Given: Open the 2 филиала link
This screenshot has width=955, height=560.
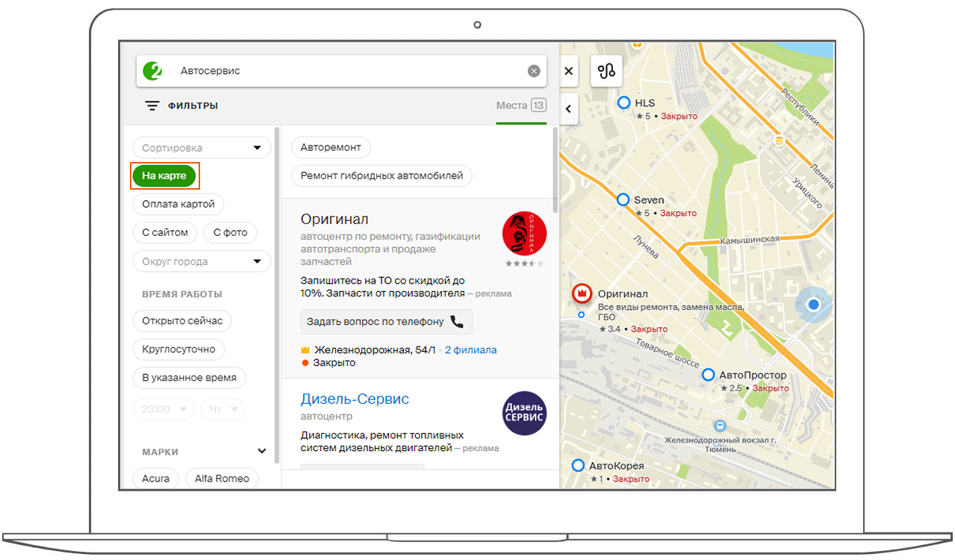Looking at the screenshot, I should pos(470,349).
